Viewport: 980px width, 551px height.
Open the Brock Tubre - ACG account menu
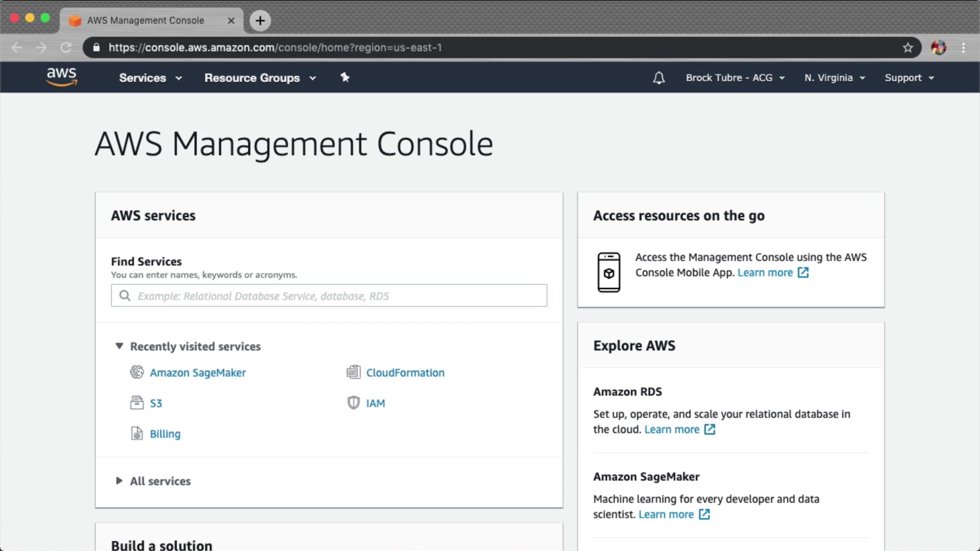click(734, 78)
